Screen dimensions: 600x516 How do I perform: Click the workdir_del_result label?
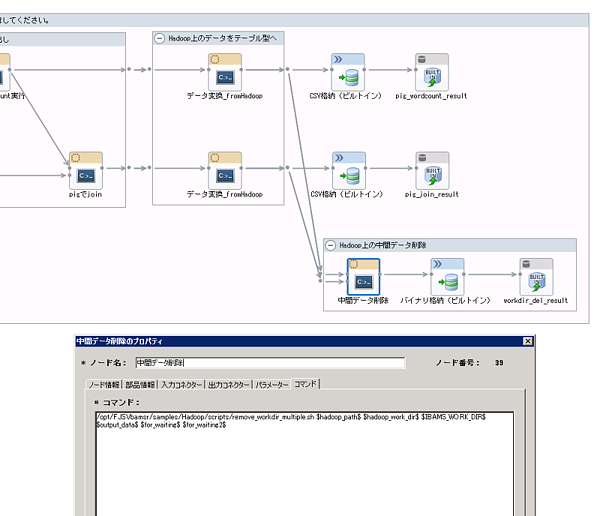pyautogui.click(x=536, y=300)
